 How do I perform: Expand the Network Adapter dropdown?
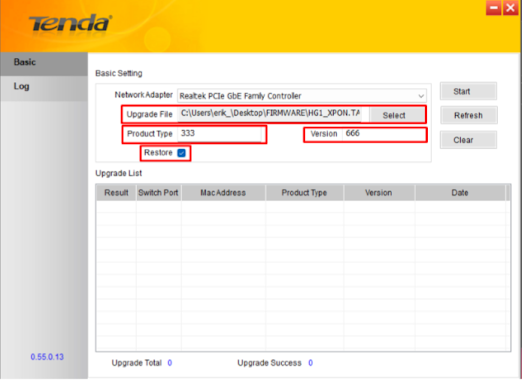pos(421,96)
